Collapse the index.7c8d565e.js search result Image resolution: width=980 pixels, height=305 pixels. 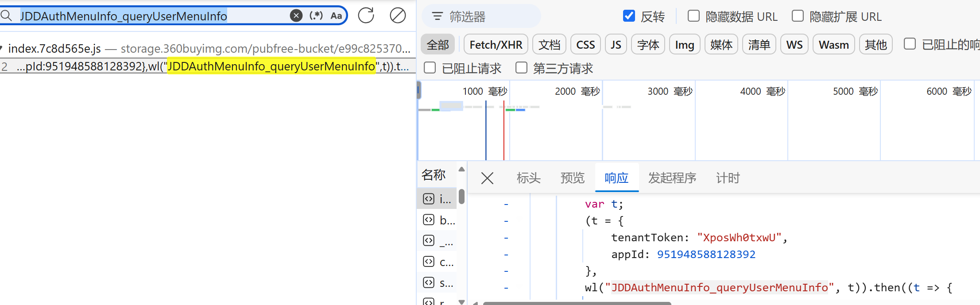[1, 48]
